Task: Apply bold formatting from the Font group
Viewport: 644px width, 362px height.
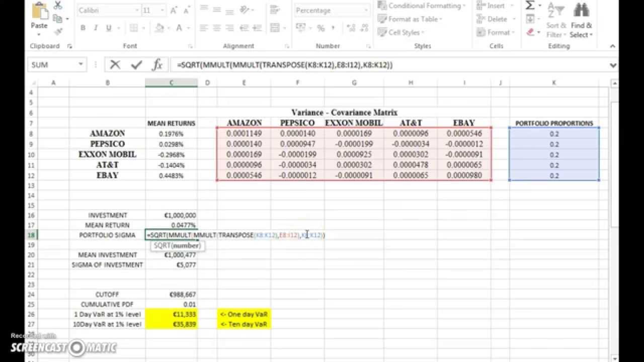Action: pos(83,28)
